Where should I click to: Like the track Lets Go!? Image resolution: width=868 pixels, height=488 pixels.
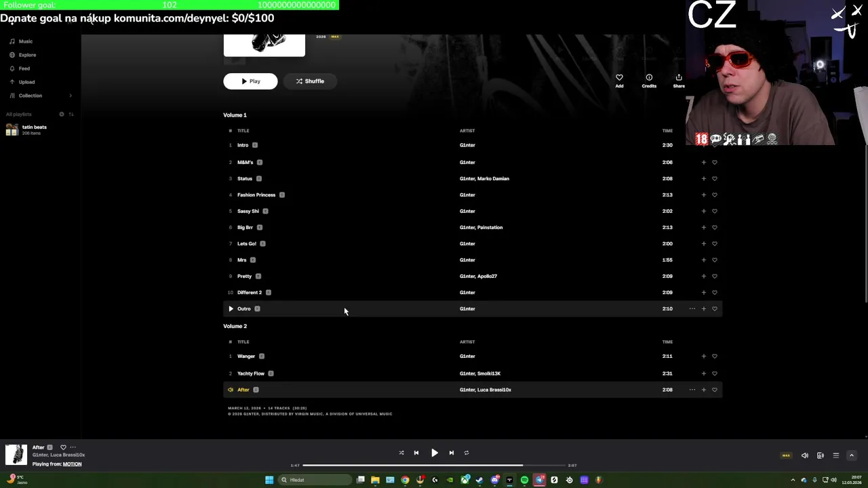[x=715, y=244]
